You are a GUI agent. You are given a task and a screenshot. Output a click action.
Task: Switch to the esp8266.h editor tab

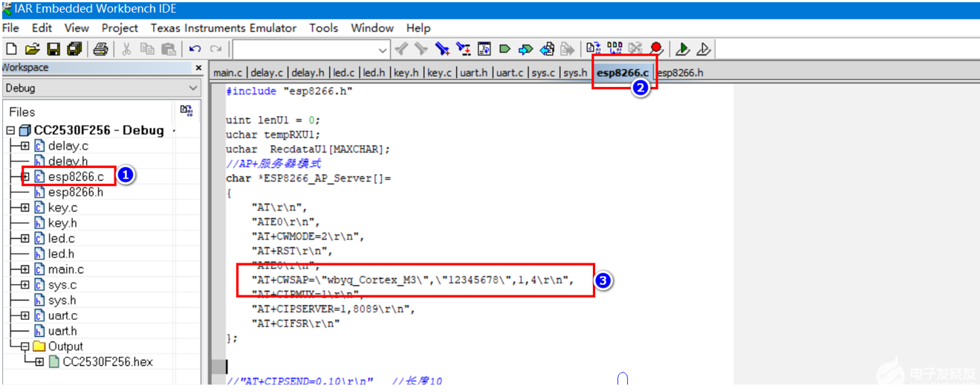coord(680,73)
